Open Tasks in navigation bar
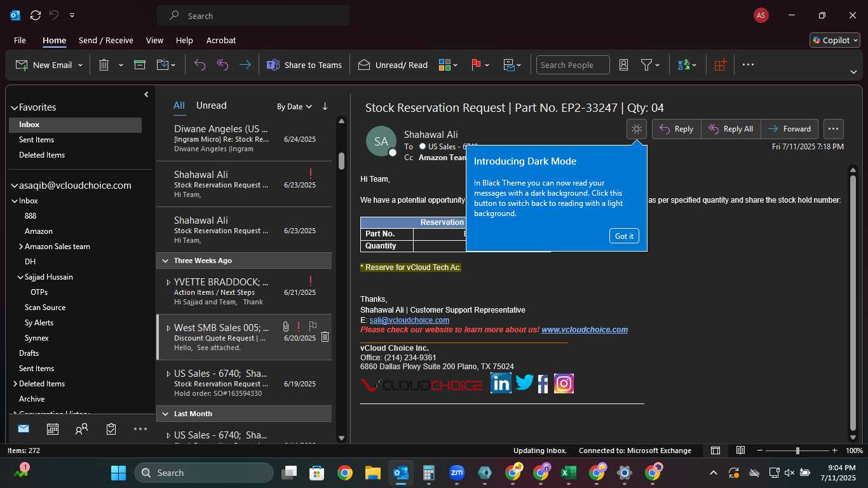This screenshot has width=868, height=488. click(x=111, y=429)
